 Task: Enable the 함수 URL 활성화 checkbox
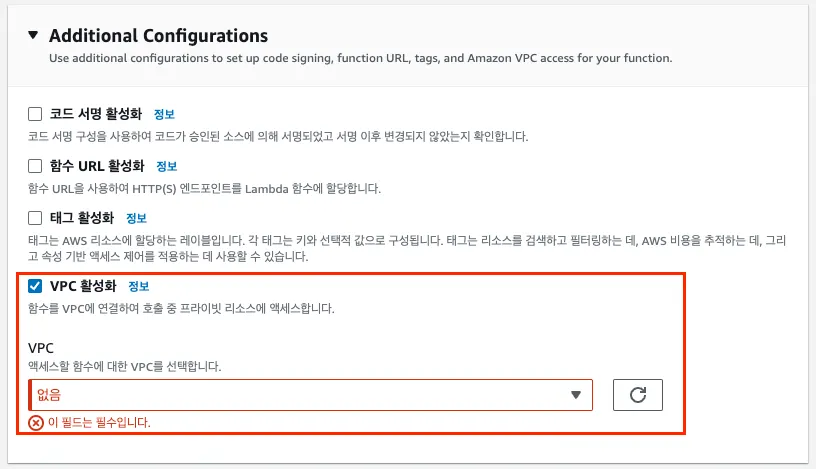pos(36,166)
